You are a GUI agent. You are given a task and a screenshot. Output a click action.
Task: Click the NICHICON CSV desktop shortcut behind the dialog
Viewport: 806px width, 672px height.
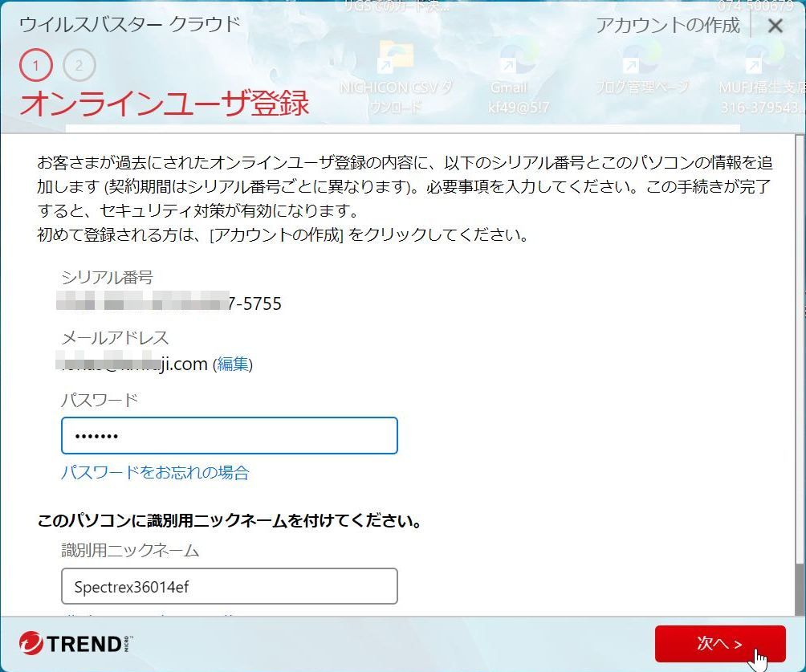coord(396,77)
